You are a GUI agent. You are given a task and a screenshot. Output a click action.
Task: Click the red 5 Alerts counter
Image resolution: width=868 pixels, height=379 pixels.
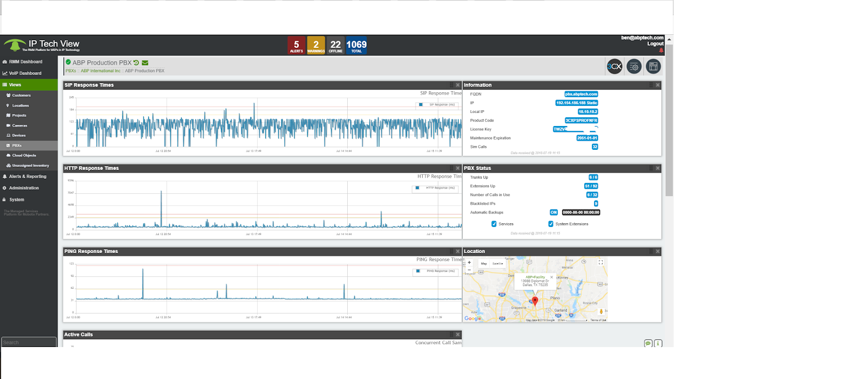click(x=296, y=46)
